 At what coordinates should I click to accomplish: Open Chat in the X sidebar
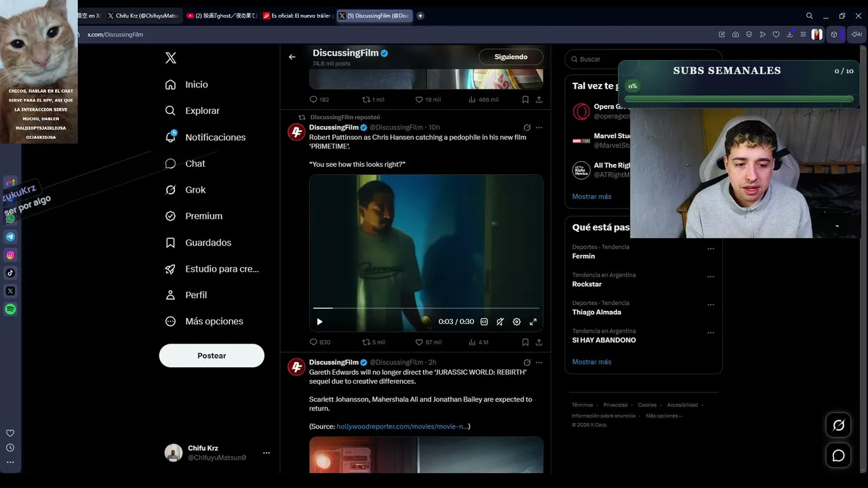point(185,163)
